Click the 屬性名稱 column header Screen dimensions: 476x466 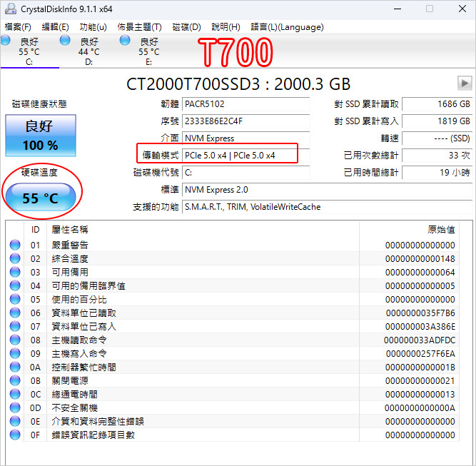point(203,230)
